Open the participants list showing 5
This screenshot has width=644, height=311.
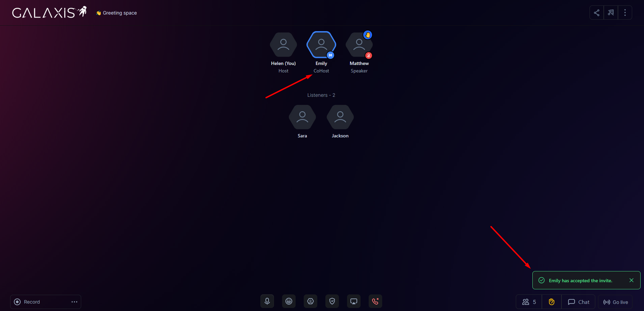(x=529, y=302)
